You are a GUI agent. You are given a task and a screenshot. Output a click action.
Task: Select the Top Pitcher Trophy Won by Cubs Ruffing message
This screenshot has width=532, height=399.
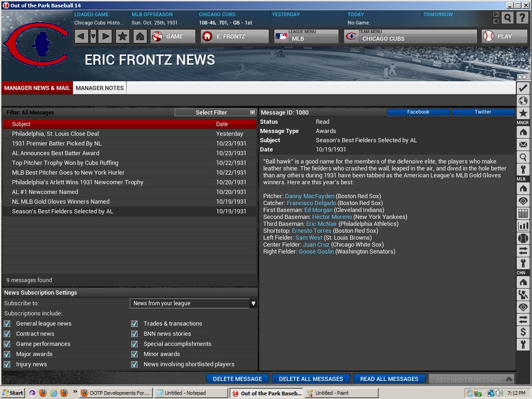[65, 163]
